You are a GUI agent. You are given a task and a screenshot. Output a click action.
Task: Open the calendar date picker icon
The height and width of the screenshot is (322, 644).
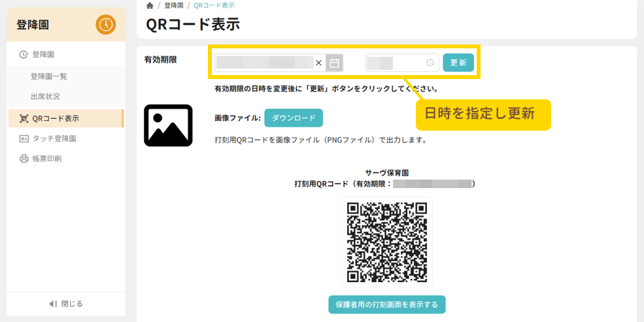pos(334,63)
